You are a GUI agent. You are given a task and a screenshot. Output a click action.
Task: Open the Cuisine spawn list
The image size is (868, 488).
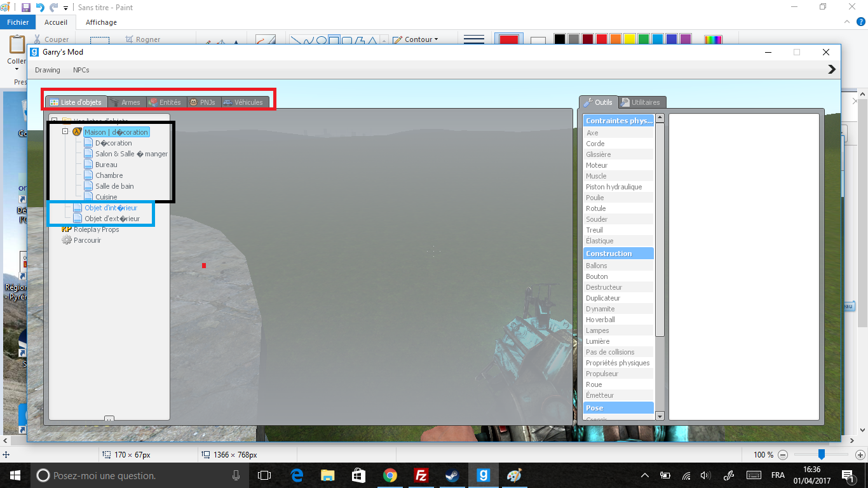(106, 197)
